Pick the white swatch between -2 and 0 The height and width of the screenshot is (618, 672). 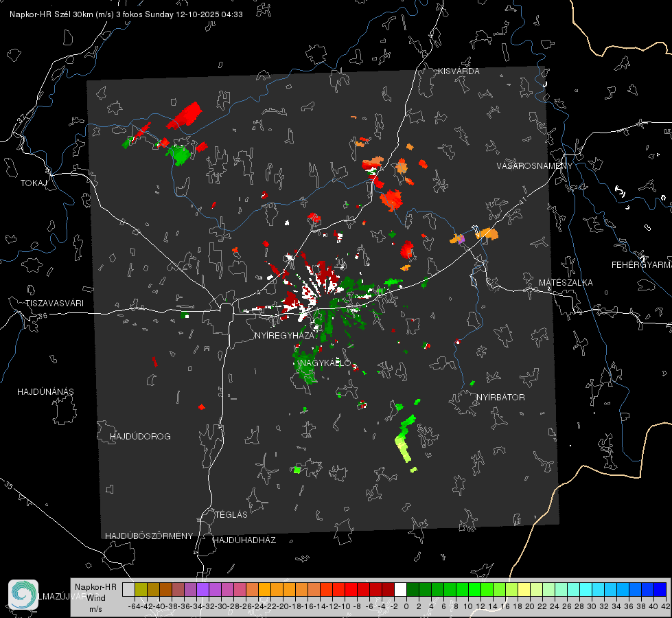point(400,589)
